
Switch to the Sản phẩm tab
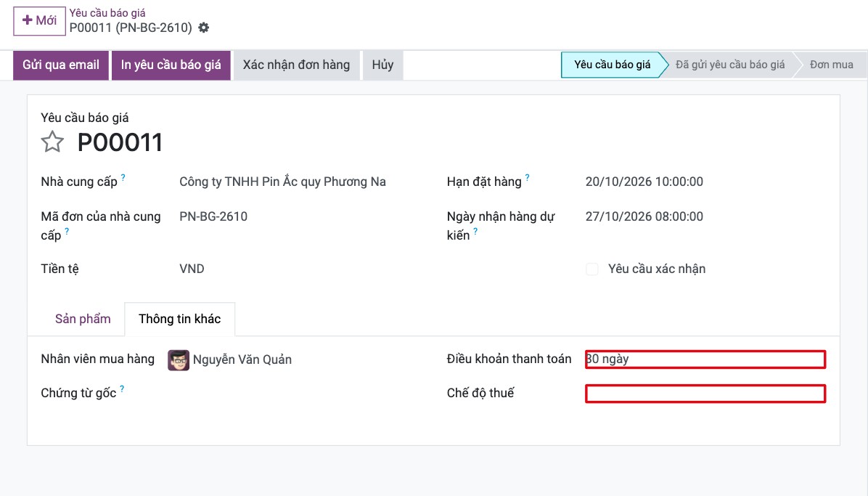83,320
